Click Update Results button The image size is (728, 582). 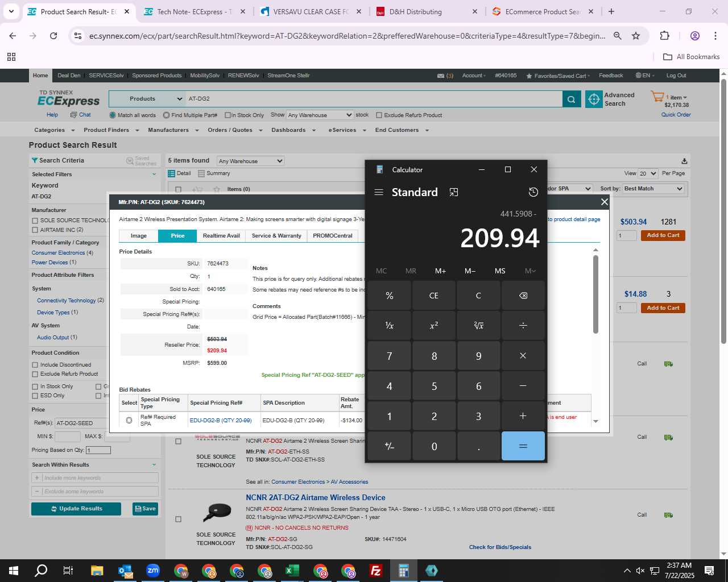click(x=76, y=509)
